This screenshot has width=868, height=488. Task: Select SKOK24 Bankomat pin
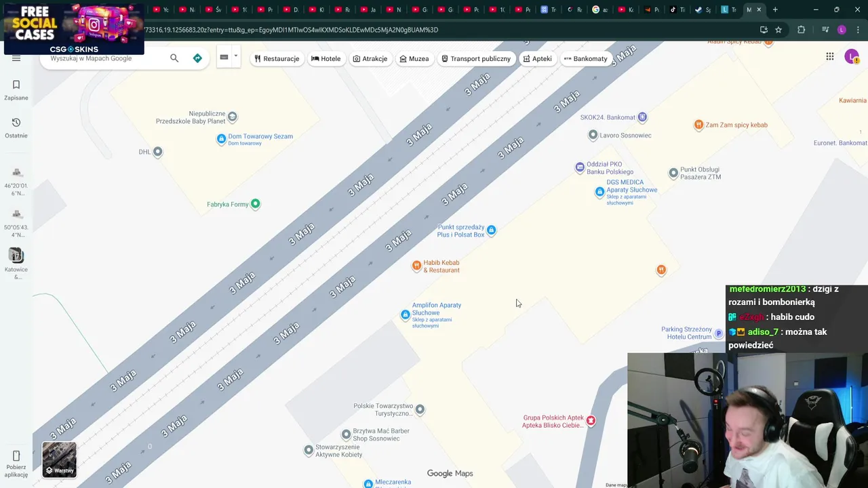pos(643,117)
